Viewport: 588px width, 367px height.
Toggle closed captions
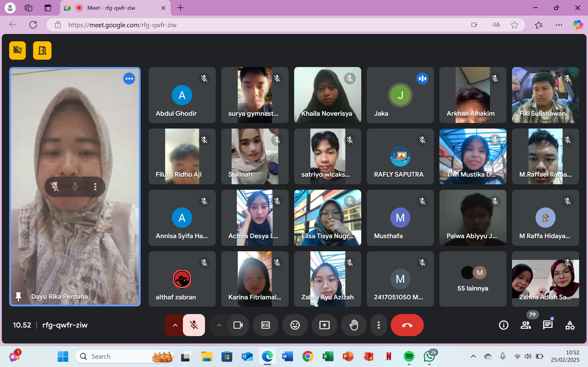tap(265, 325)
